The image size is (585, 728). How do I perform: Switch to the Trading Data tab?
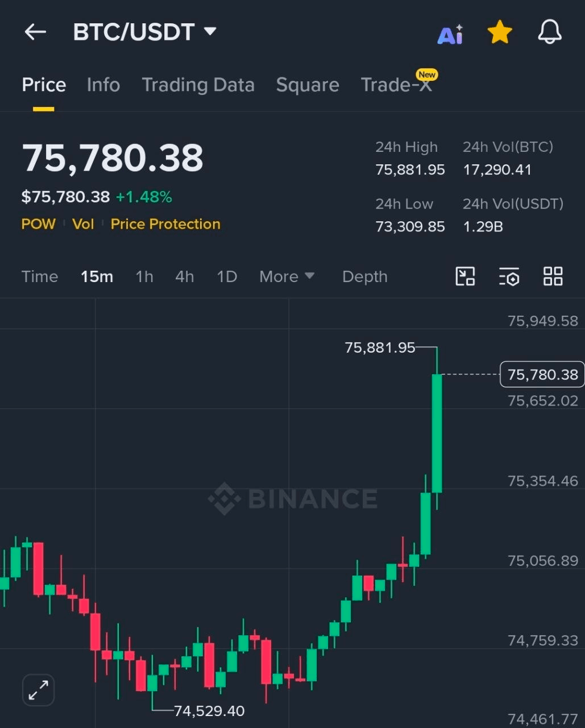pos(198,85)
